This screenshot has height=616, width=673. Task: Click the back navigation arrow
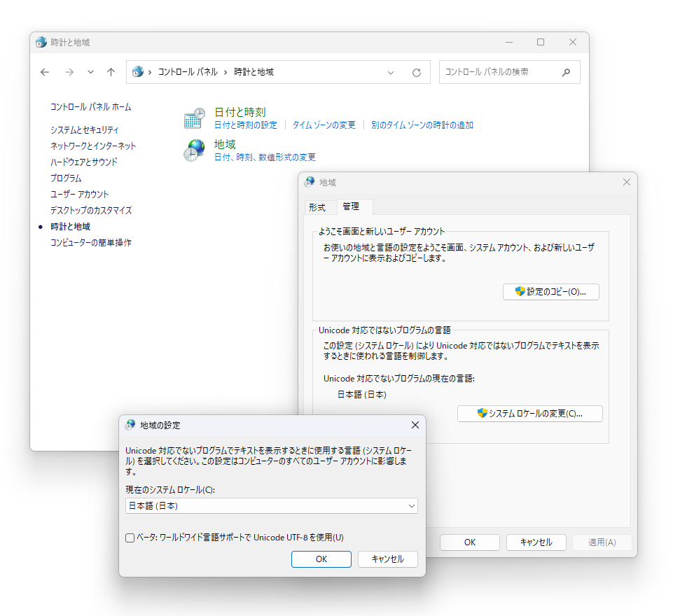click(x=45, y=72)
